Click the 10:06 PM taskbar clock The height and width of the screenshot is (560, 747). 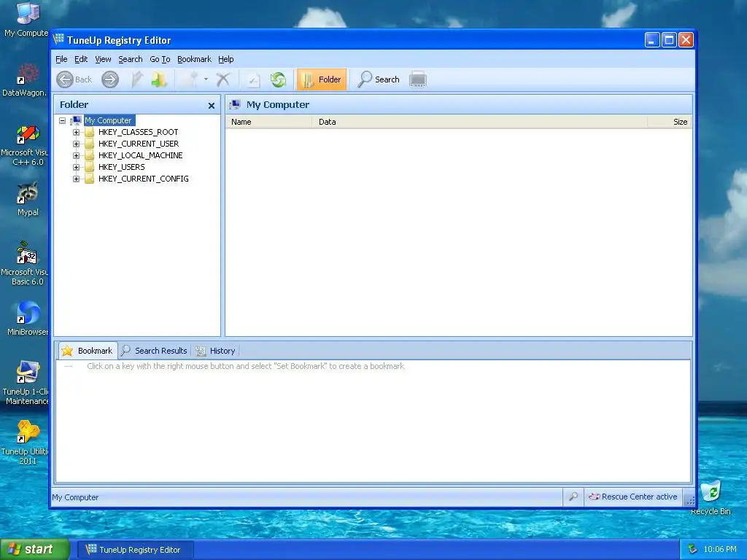[720, 550]
